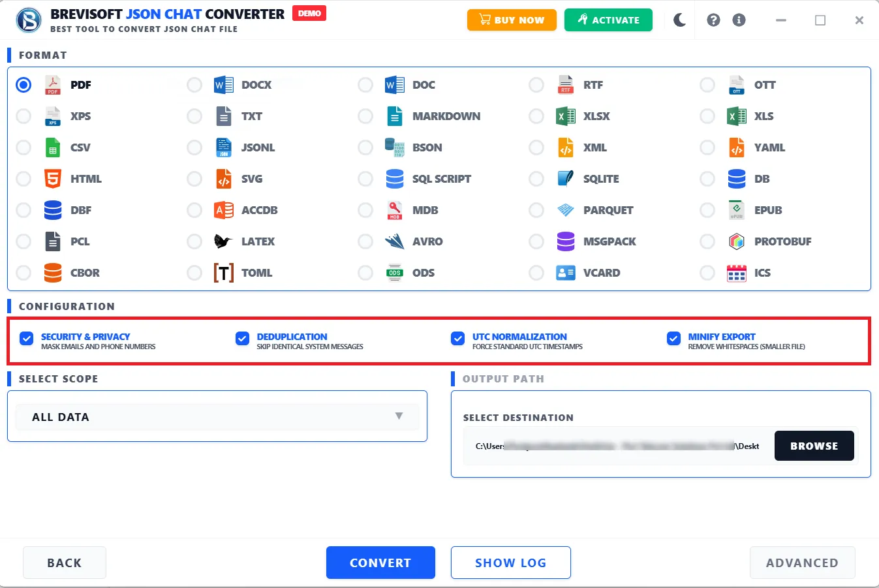879x588 pixels.
Task: Click the RTF file icon
Action: [x=566, y=85]
